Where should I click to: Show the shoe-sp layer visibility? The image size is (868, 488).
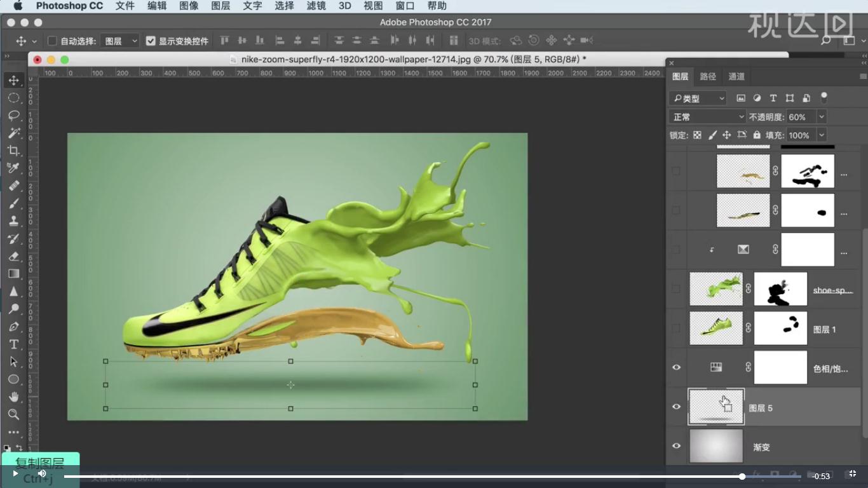(x=676, y=289)
